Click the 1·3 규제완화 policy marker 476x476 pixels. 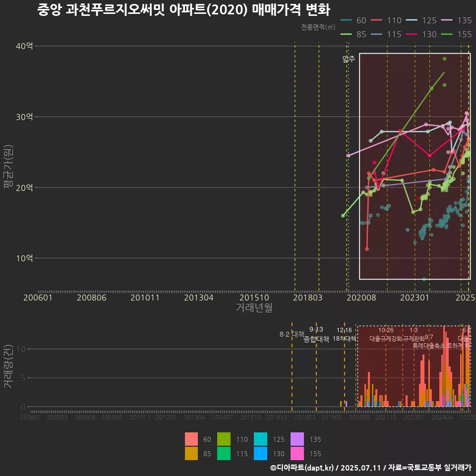pyautogui.click(x=414, y=334)
